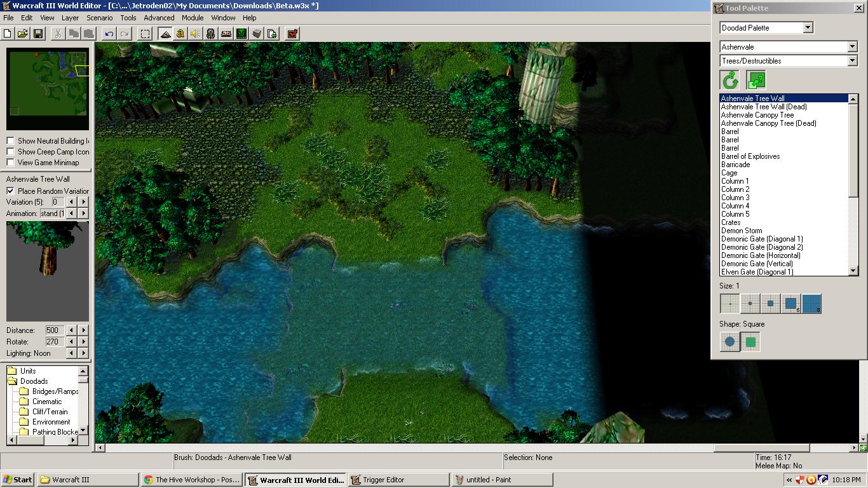Image resolution: width=868 pixels, height=488 pixels.
Task: Uncheck Place Random Variation checkbox
Action: (x=11, y=191)
